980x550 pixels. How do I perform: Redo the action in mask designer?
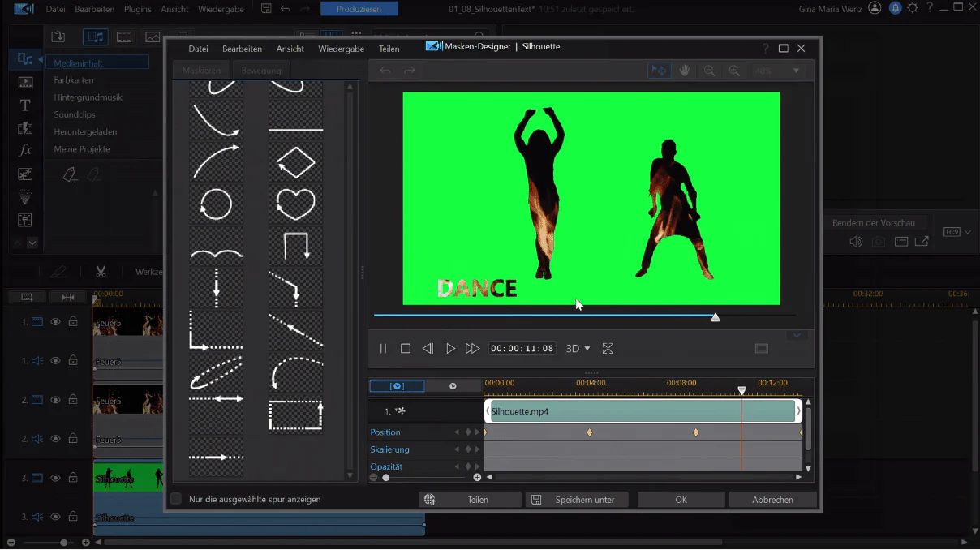(410, 71)
